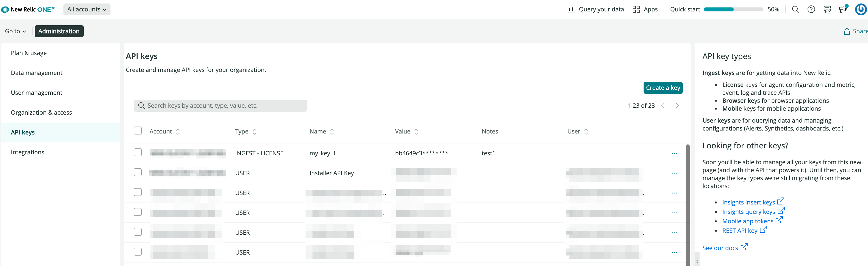Click the Quick start progress bar
The width and height of the screenshot is (868, 266).
(x=733, y=9)
